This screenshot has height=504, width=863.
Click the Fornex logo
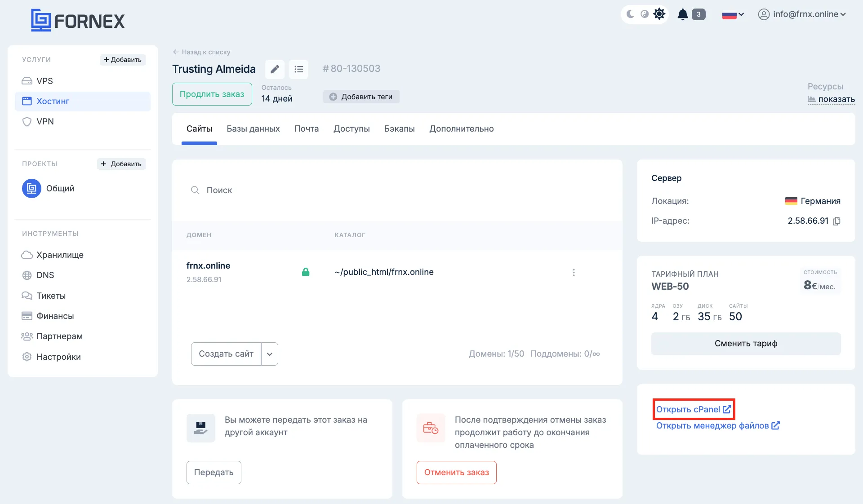pos(78,21)
